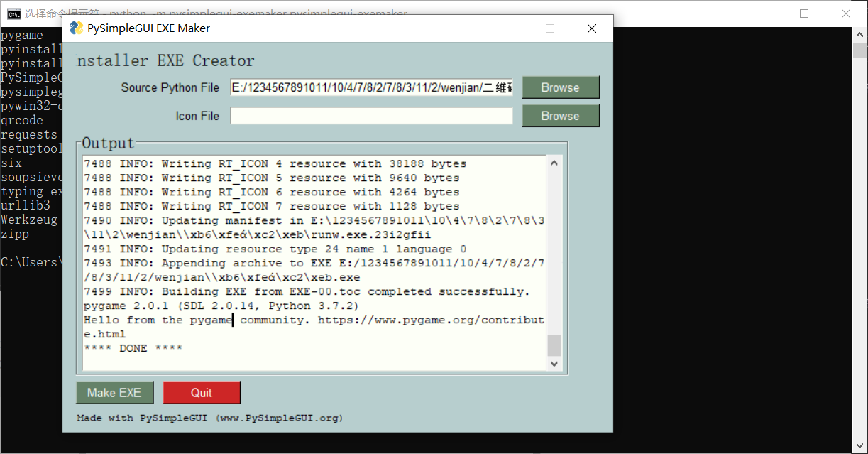This screenshot has width=868, height=454.
Task: Click the Make EXE button
Action: [114, 393]
